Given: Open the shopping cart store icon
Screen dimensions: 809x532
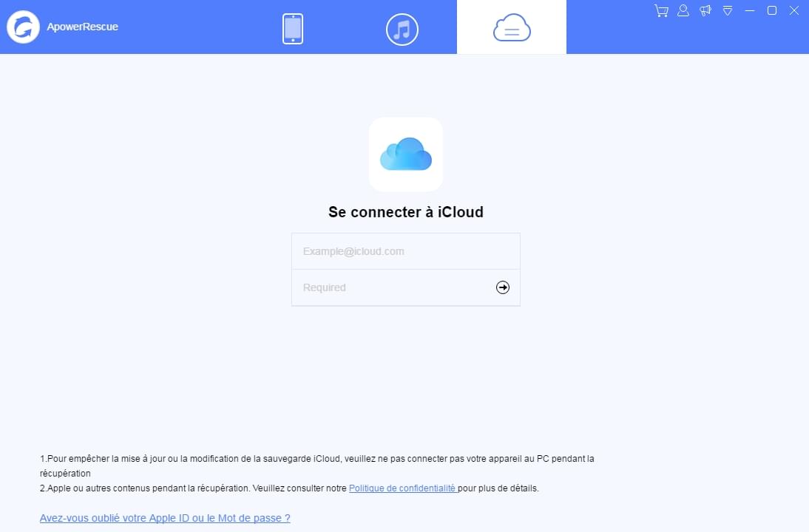Looking at the screenshot, I should (660, 10).
